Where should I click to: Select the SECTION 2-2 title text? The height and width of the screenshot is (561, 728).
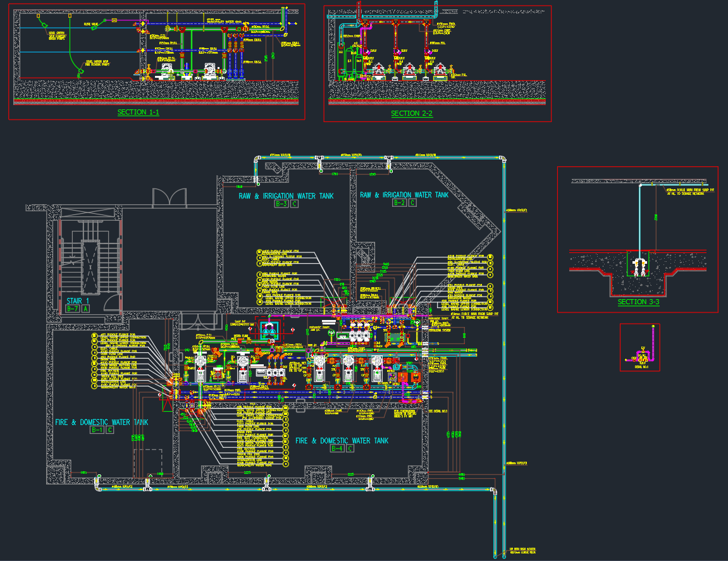pyautogui.click(x=412, y=114)
